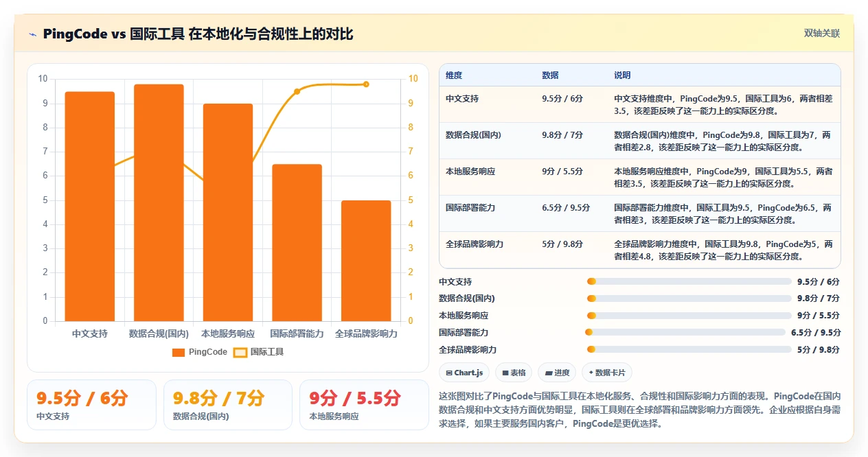Click the 数据合规(国内) x-axis label

coord(159,334)
